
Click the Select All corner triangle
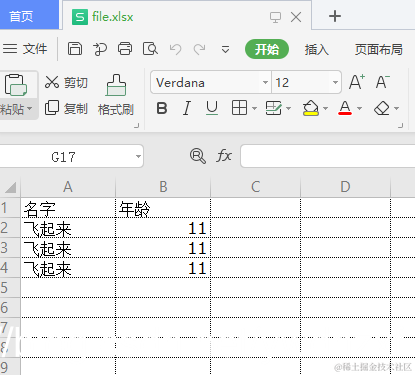pos(10,187)
